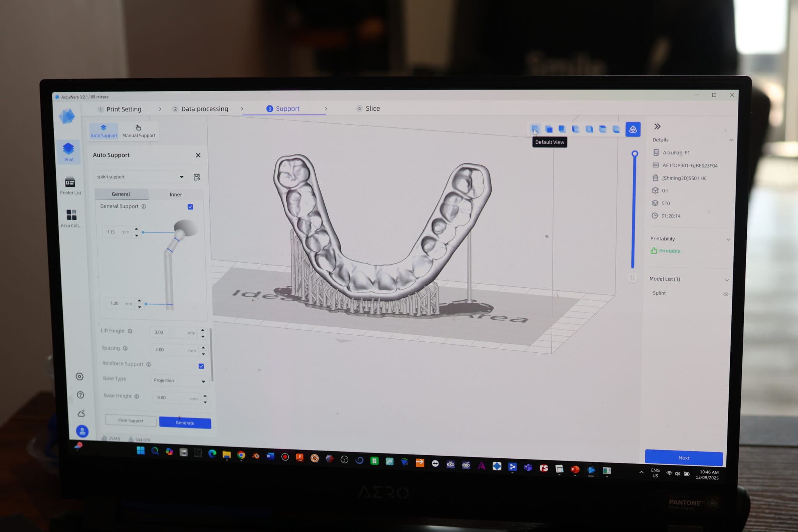This screenshot has width=798, height=532.
Task: Save the splint support preset
Action: tap(197, 177)
